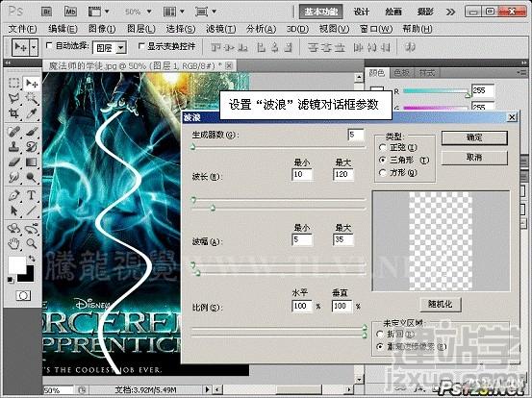Viewport: 532px width, 398px height.
Task: Enable the 显示变换控件 checkbox
Action: [141, 45]
